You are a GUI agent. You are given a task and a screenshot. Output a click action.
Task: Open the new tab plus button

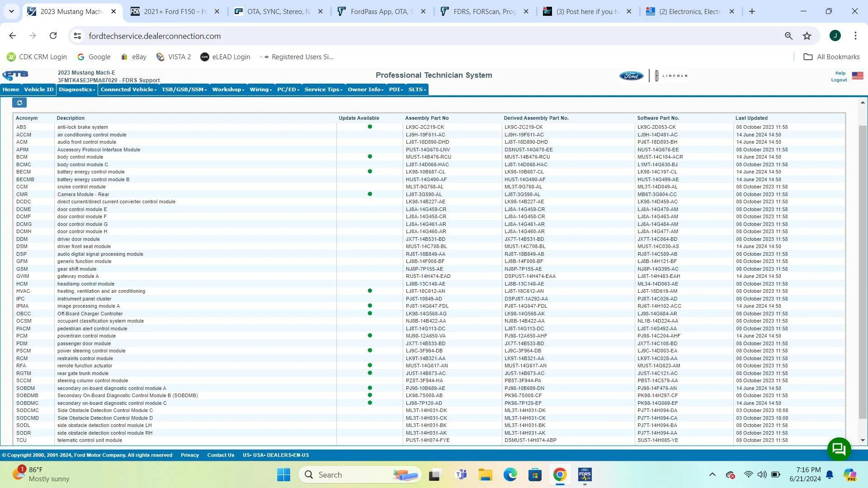coord(752,12)
